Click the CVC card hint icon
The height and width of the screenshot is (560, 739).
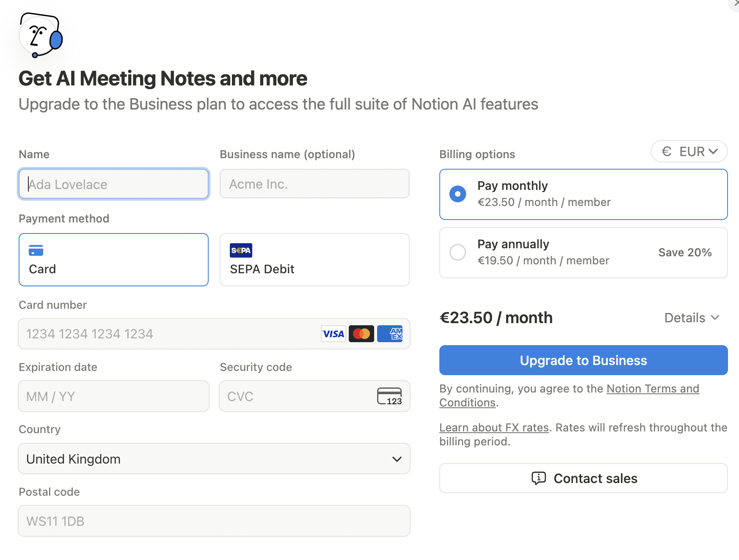tap(389, 396)
